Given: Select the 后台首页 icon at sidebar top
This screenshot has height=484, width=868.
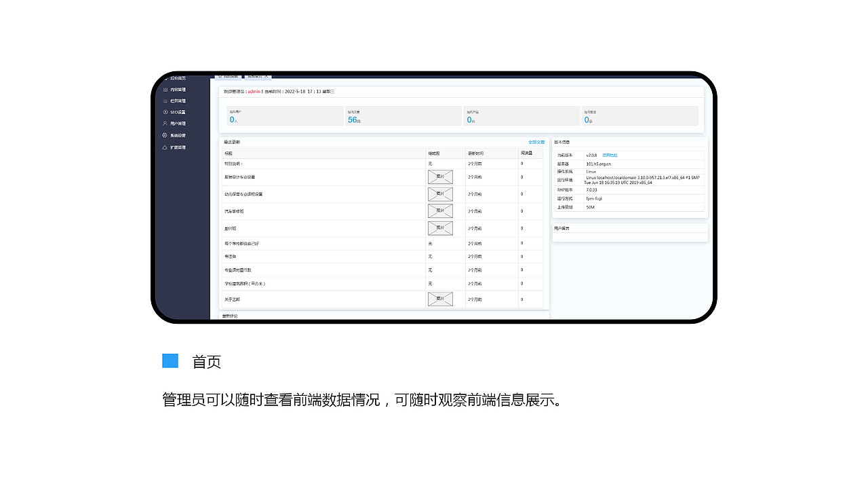Looking at the screenshot, I should (166, 77).
